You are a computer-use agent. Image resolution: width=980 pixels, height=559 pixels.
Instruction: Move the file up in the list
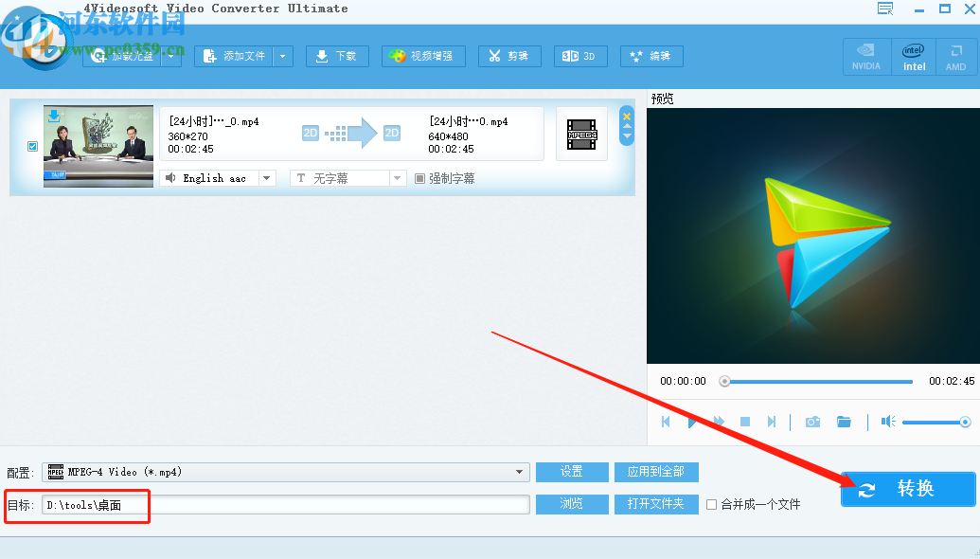pos(627,126)
